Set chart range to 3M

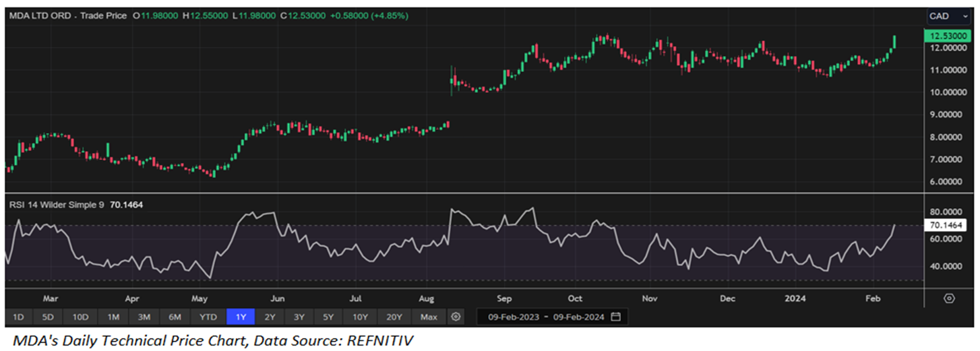144,317
